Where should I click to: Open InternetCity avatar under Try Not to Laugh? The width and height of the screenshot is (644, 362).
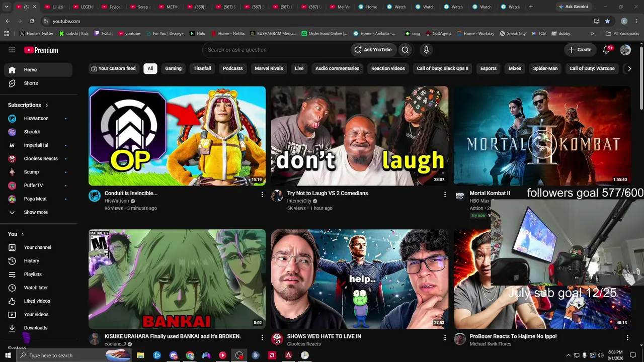pos(277,196)
